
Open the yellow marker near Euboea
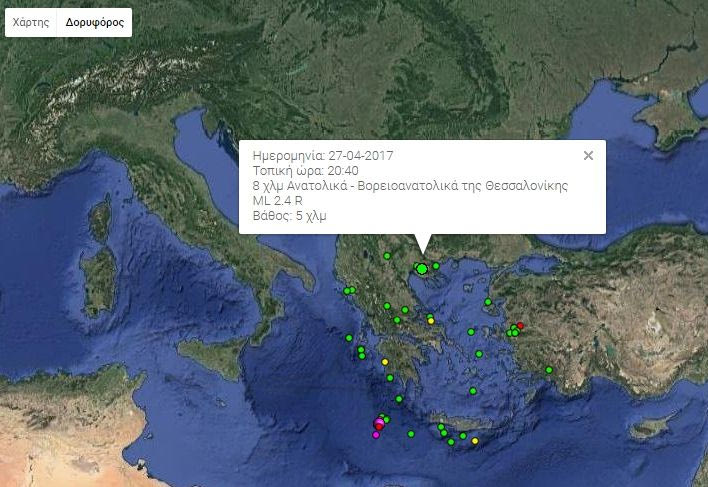[x=431, y=321]
